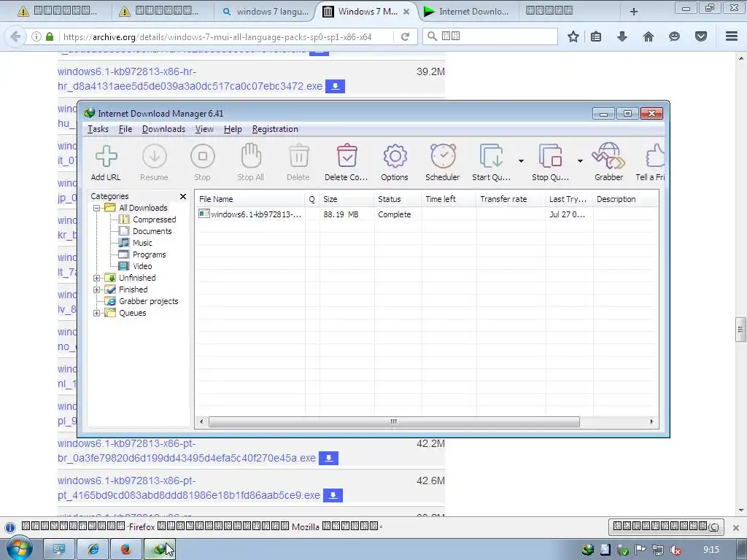Close the Categories panel
Viewport: 747px width, 560px height.
[183, 196]
